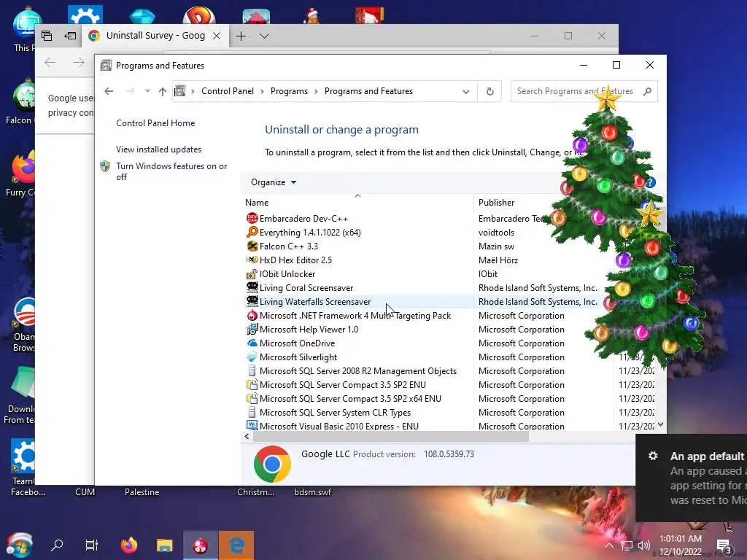Open the taskbar Search magnifier

[x=57, y=545]
